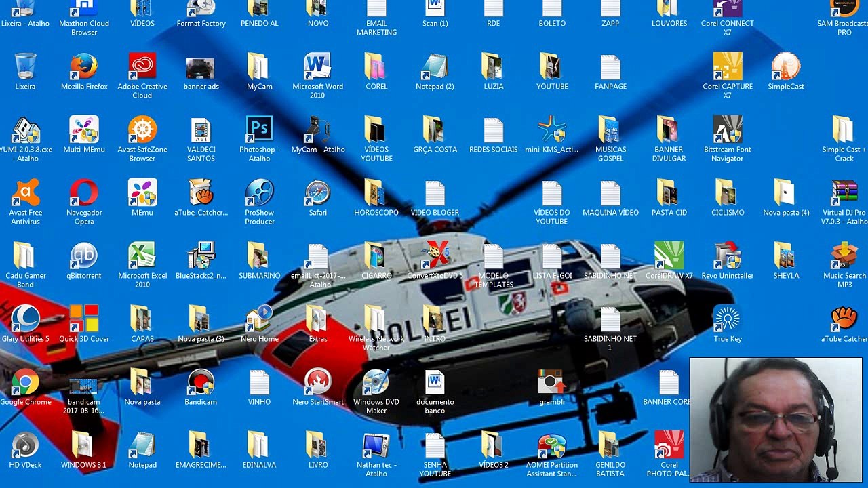Image resolution: width=868 pixels, height=488 pixels.
Task: Open the EDINALVA folder
Action: pos(259,445)
